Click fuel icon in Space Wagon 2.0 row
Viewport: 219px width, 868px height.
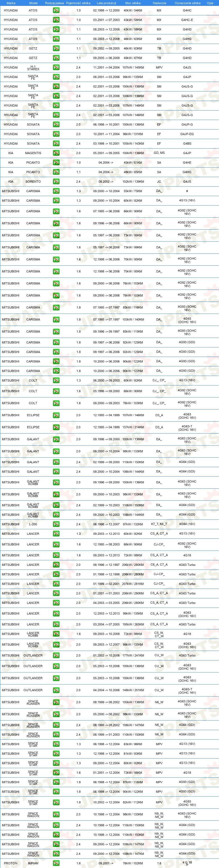pos(56,814)
